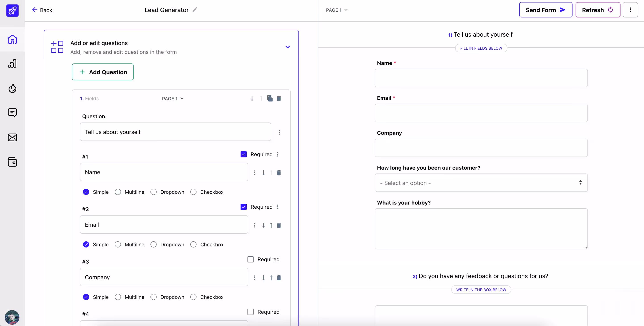
Task: Select Multiline type for the Company field
Action: click(118, 297)
